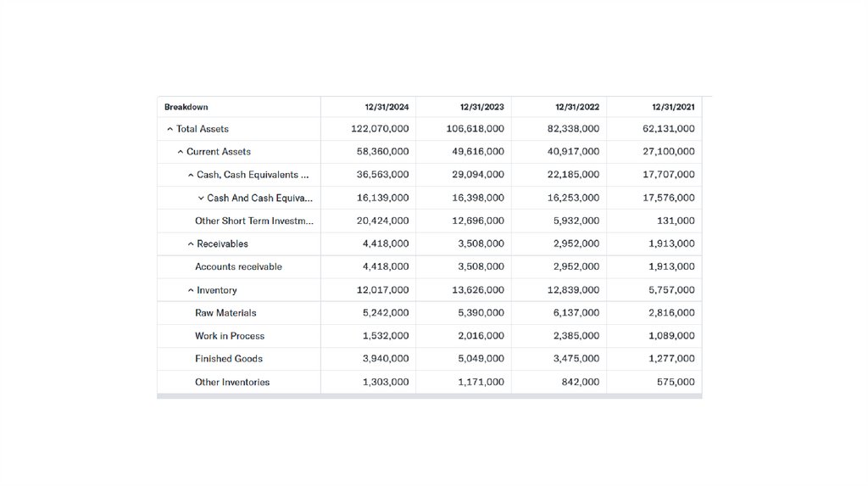The width and height of the screenshot is (868, 487).
Task: Click the horizontal scrollbar below the table
Action: 429,395
